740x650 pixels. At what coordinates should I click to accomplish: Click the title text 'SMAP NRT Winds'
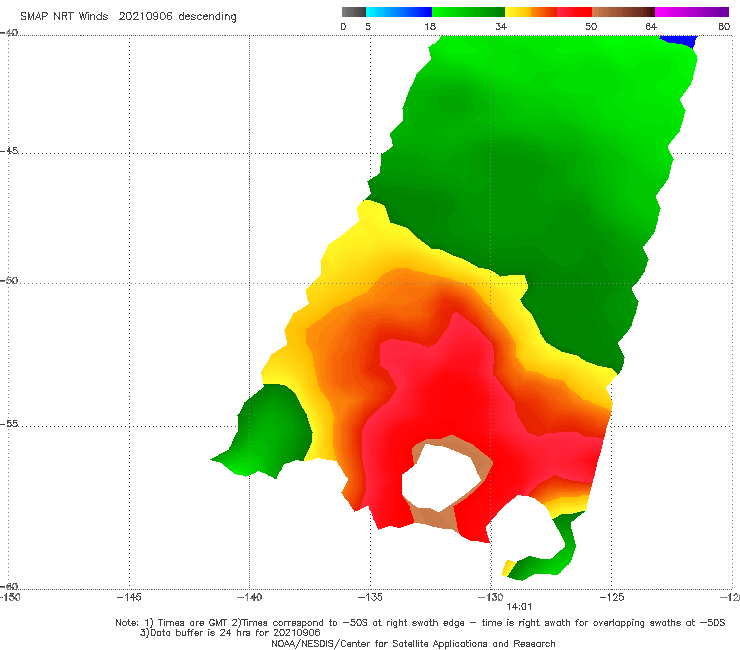coord(64,16)
